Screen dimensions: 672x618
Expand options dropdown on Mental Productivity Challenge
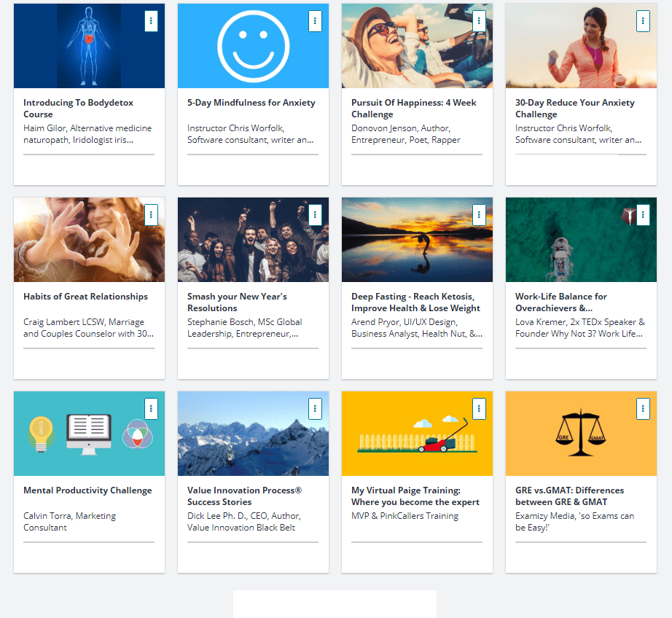pyautogui.click(x=151, y=409)
